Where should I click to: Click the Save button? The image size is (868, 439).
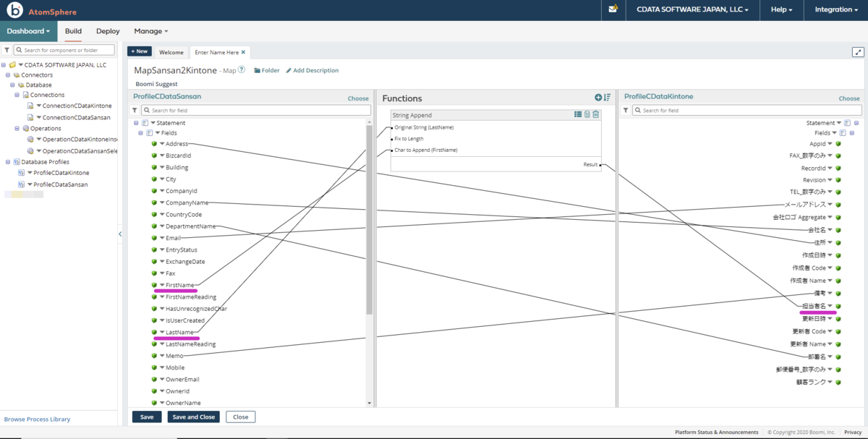(x=147, y=417)
